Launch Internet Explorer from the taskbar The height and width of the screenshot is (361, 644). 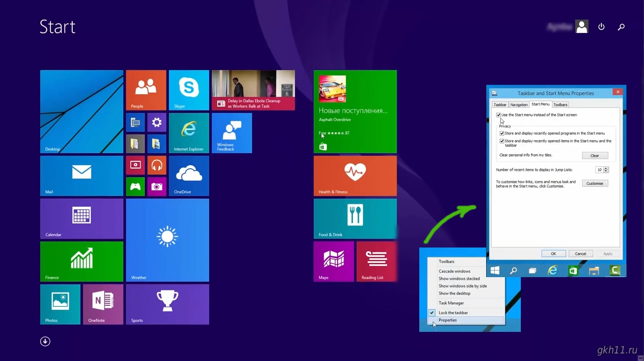[553, 271]
